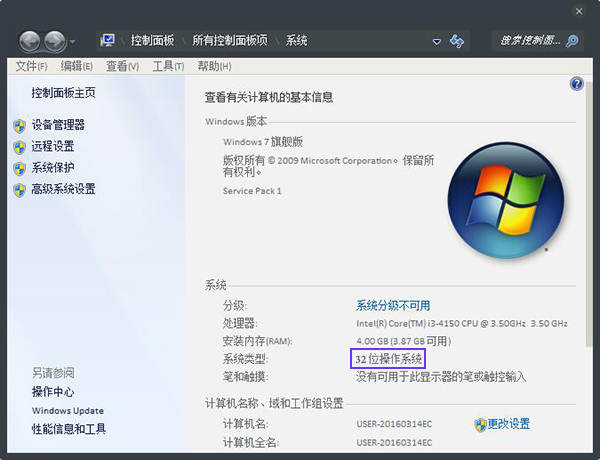The height and width of the screenshot is (460, 600).
Task: Open 高级系统设置 link
Action: 64,189
